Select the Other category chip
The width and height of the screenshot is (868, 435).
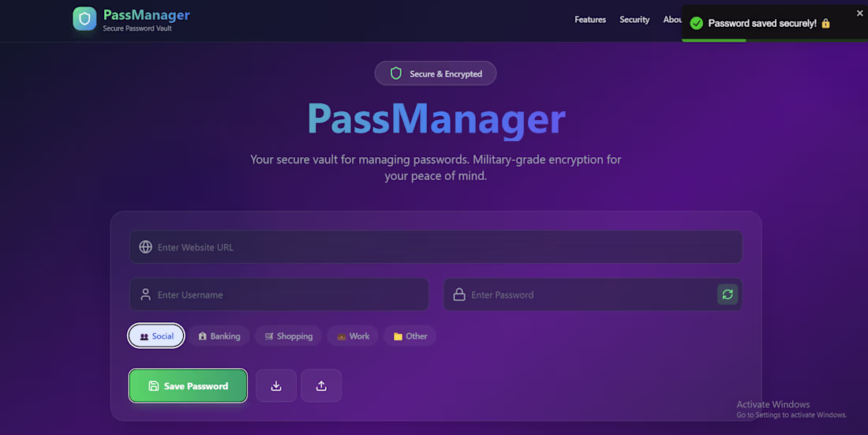pos(410,336)
